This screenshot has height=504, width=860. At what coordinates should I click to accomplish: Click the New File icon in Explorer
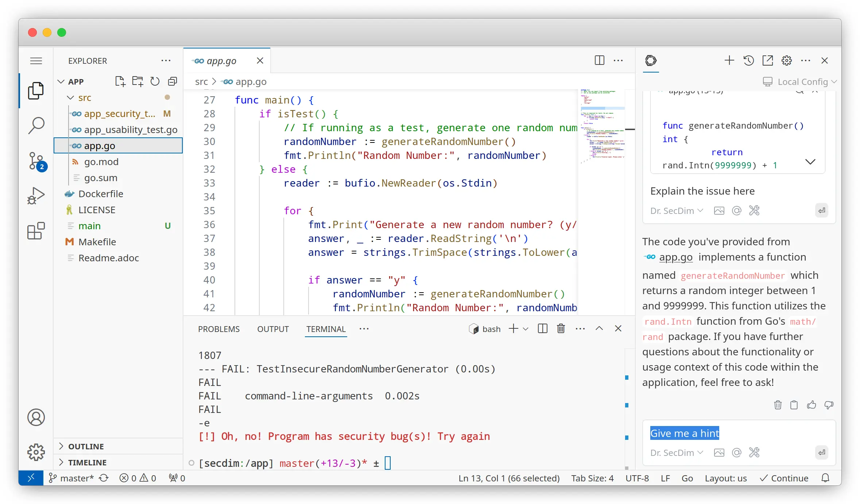[x=120, y=81]
